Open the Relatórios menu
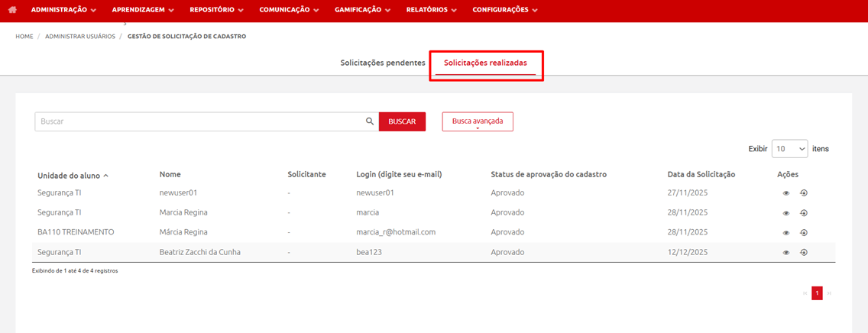The width and height of the screenshot is (868, 333). [431, 10]
